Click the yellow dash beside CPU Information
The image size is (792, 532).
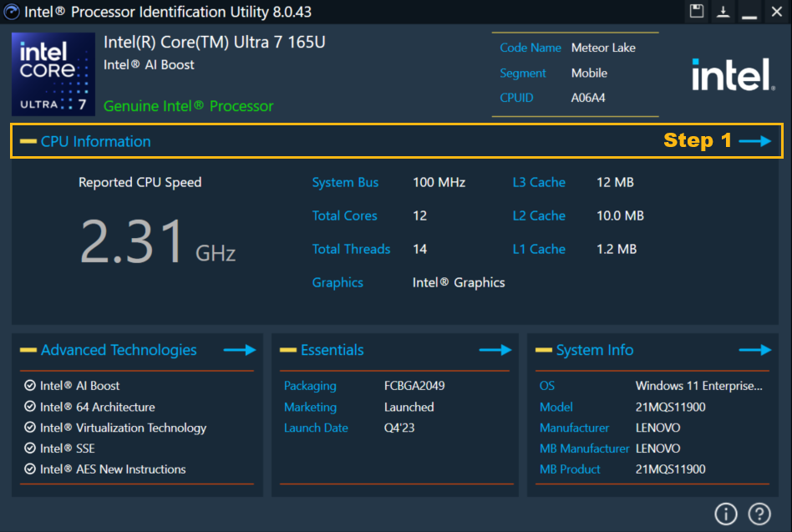pos(28,141)
